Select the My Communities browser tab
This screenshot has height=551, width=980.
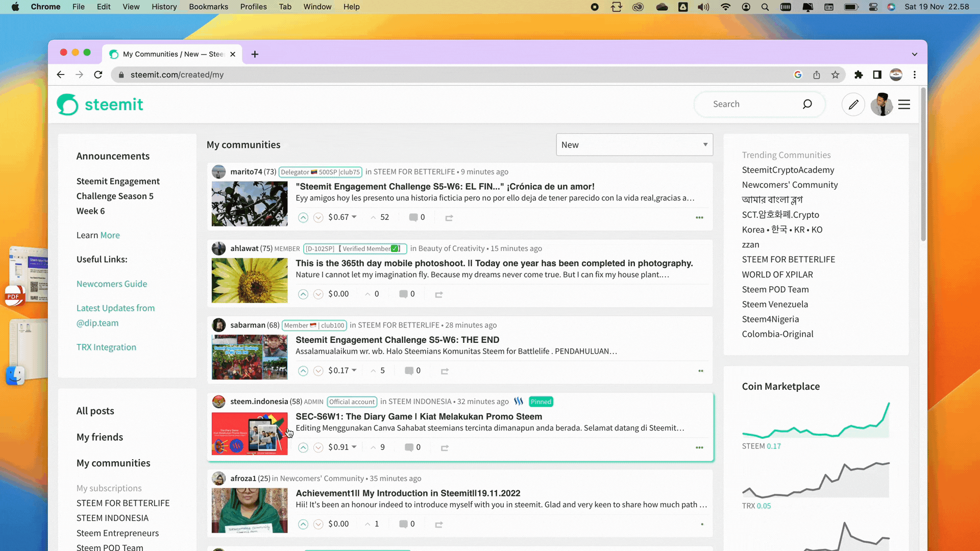[173, 54]
